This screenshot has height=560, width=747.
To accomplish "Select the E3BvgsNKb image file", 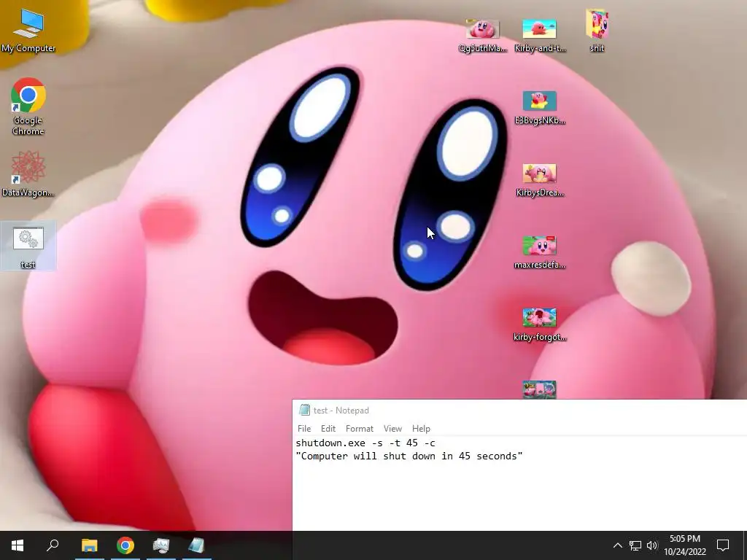I will 540,108.
